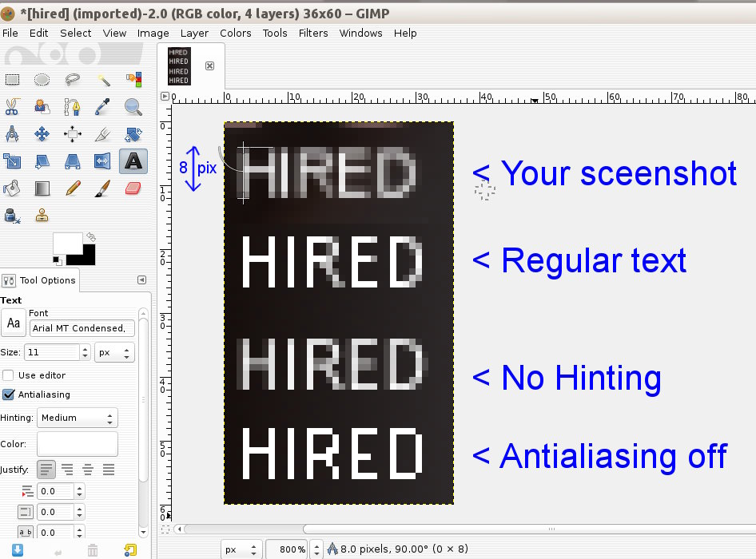Screen dimensions: 756x559
Task: Choose the Clone stamp tool
Action: tap(42, 216)
